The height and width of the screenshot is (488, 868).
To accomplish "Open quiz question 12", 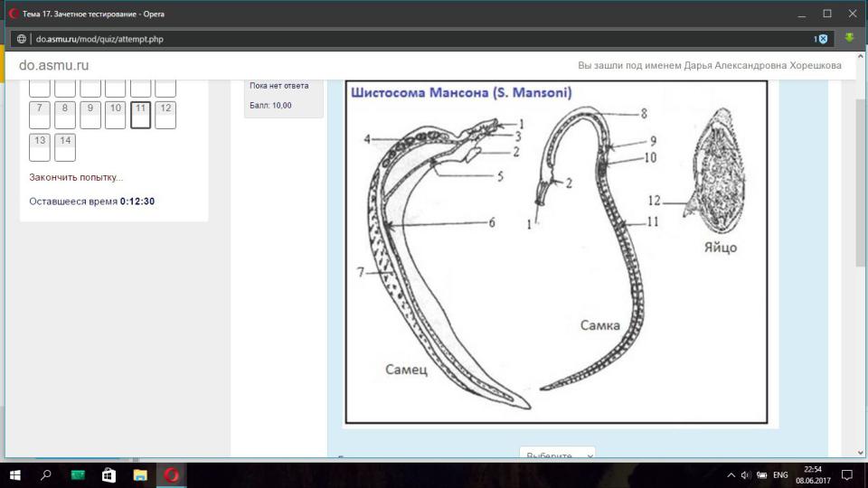I will click(x=165, y=115).
